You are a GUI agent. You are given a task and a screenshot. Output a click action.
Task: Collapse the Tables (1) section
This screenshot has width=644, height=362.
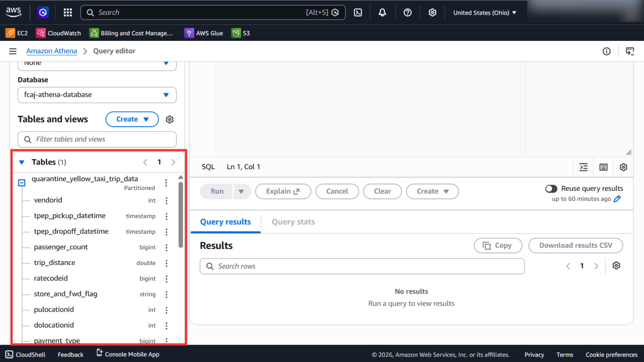[22, 162]
